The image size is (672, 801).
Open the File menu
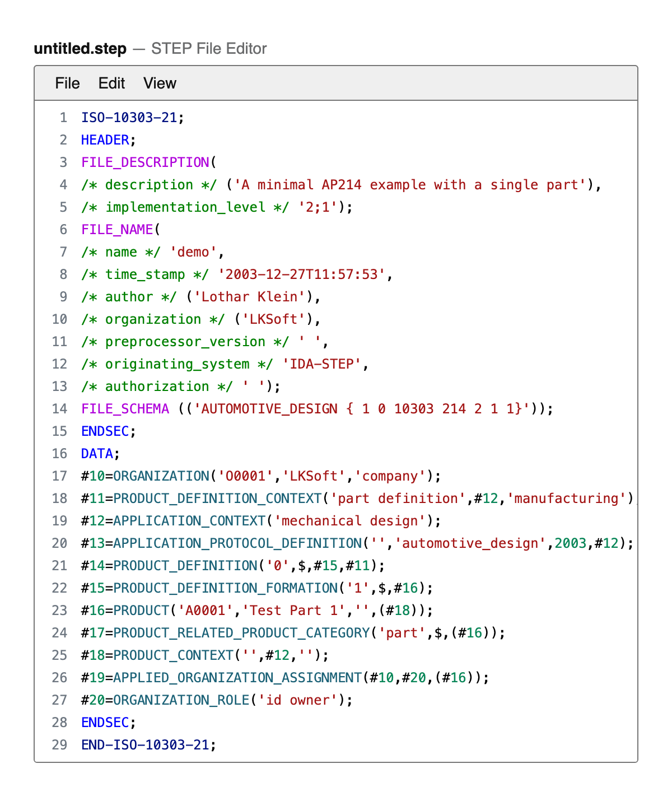coord(67,83)
